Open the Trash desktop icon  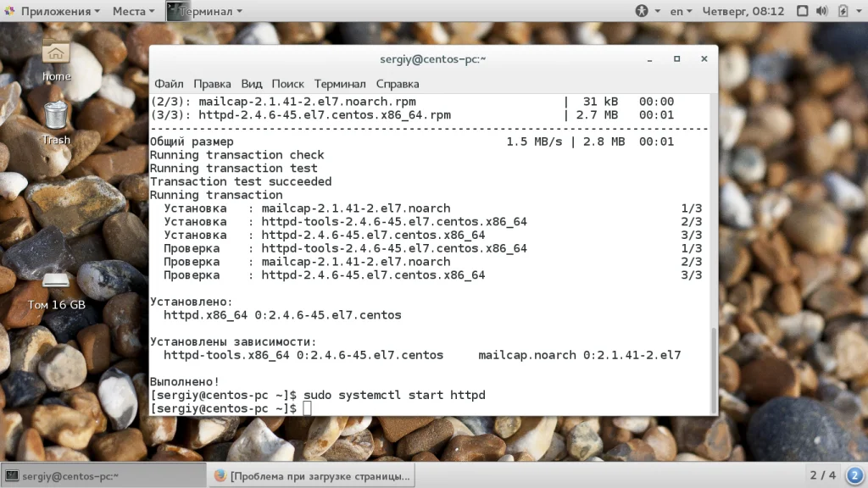[56, 123]
